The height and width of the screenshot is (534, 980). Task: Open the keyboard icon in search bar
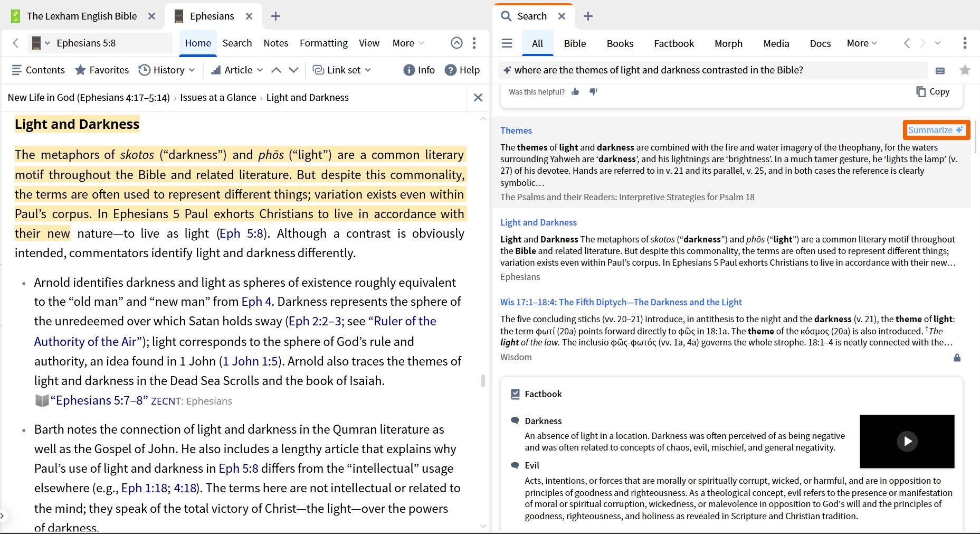(940, 70)
